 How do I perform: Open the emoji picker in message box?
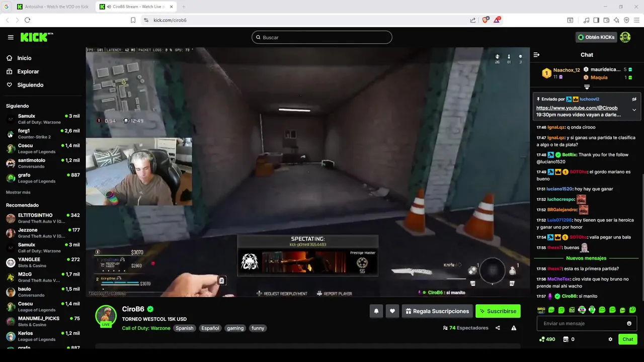(x=629, y=323)
